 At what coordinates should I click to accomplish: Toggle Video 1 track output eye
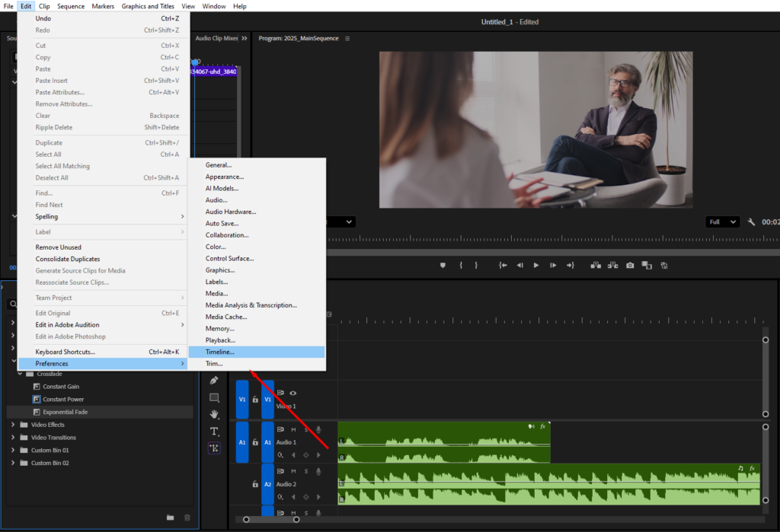(x=293, y=393)
